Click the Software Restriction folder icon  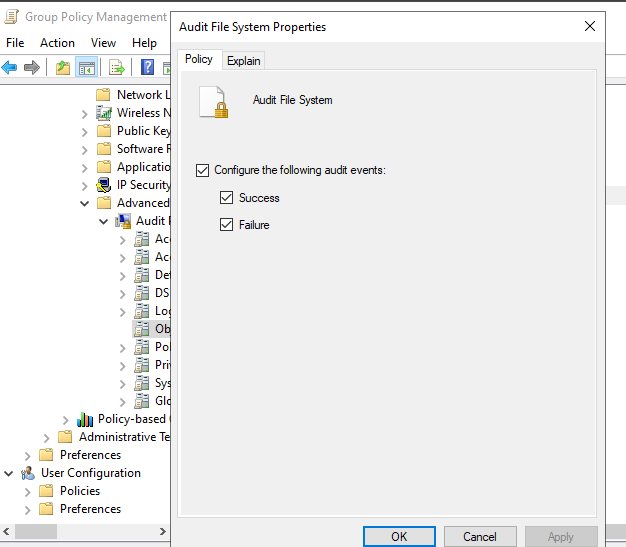pyautogui.click(x=104, y=149)
